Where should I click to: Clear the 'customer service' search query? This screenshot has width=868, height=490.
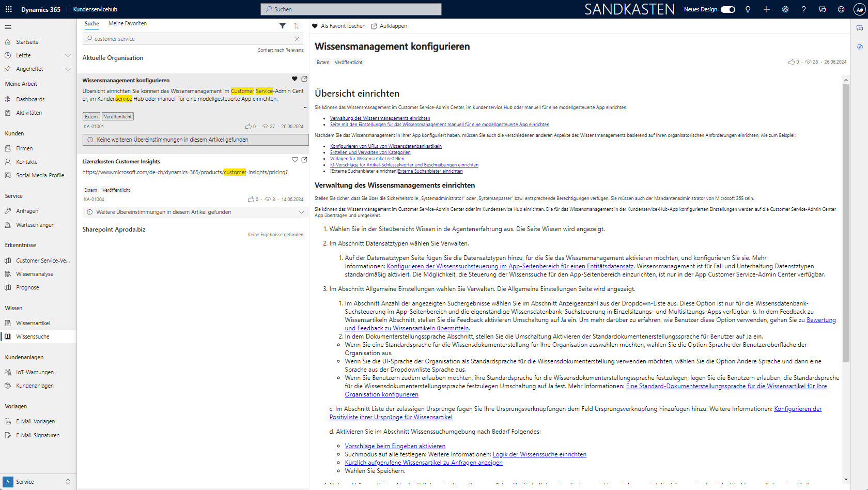point(297,38)
